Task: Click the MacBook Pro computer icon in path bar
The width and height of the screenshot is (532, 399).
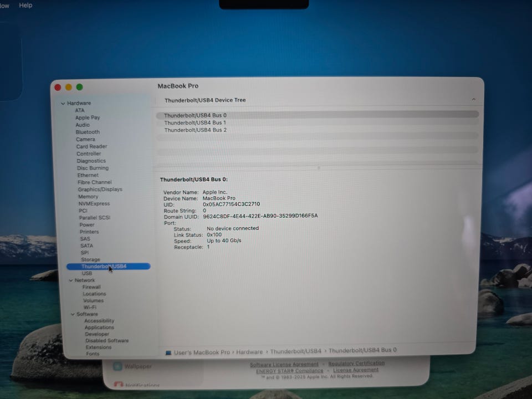Action: point(168,353)
